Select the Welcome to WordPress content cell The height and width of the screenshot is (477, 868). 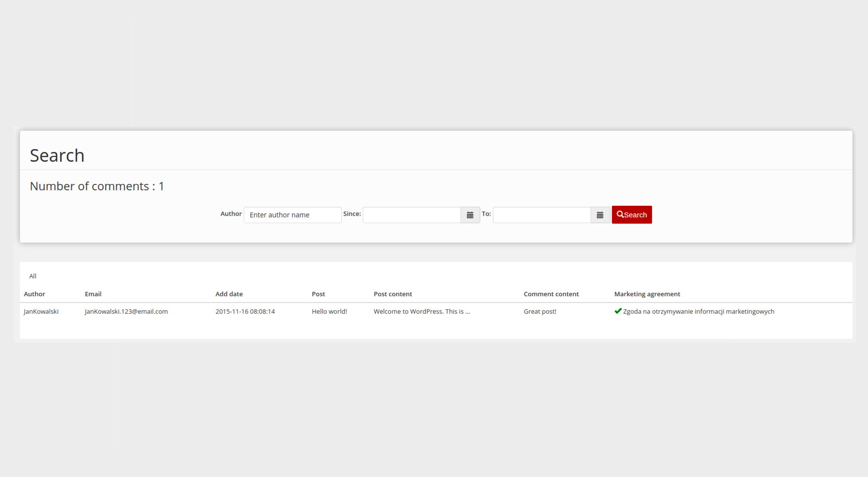click(x=422, y=312)
